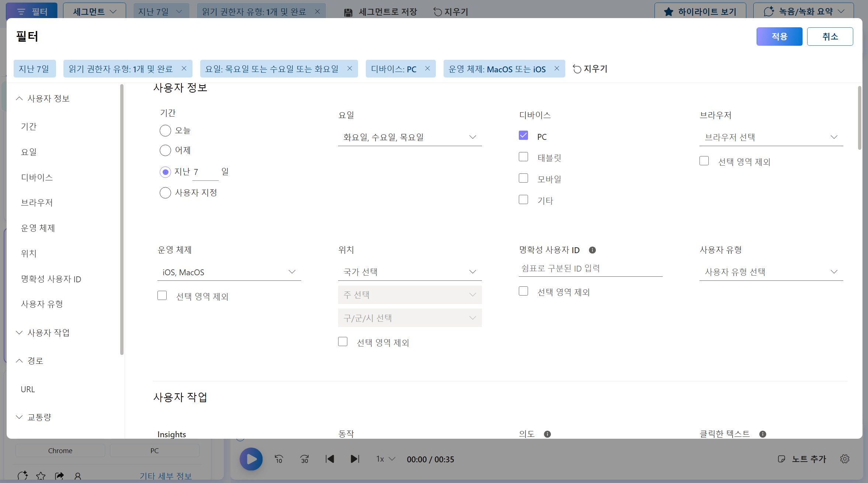Select the 오늘 time period radio button

tap(165, 131)
